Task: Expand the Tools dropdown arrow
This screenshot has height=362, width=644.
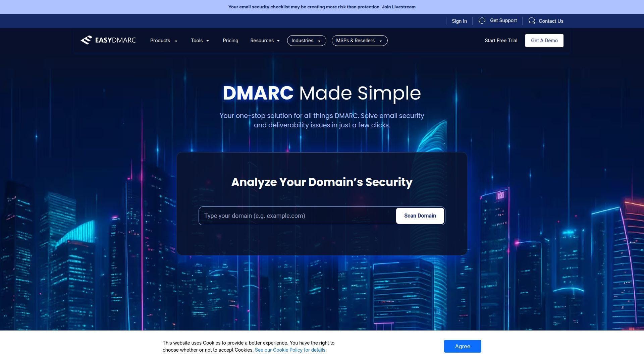Action: coord(208,41)
